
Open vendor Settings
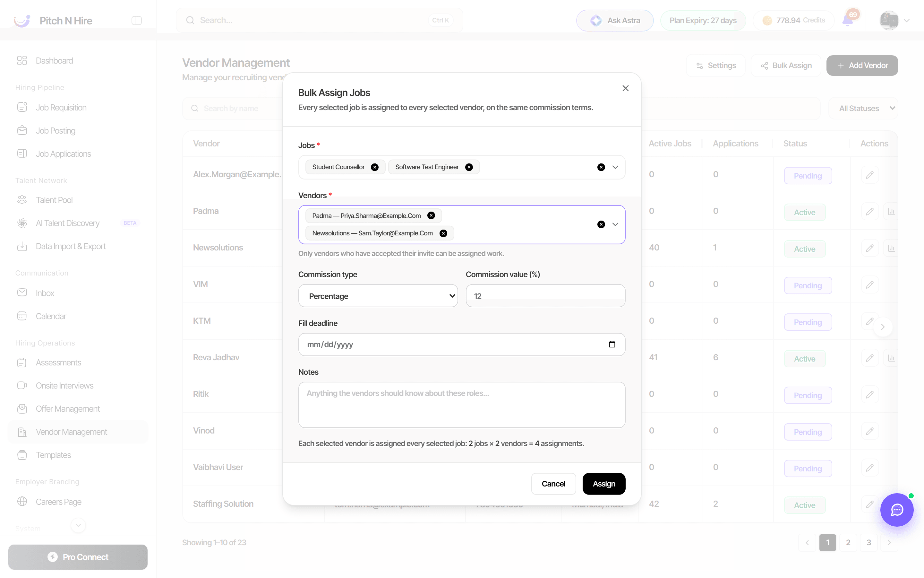tap(715, 66)
